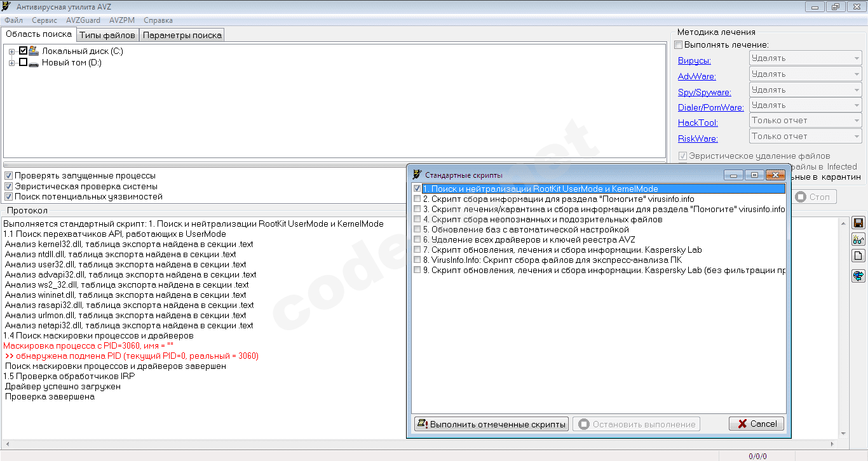The width and height of the screenshot is (868, 461).
Task: Toggle Проверять запущенные процессы checkbox
Action: coord(8,176)
